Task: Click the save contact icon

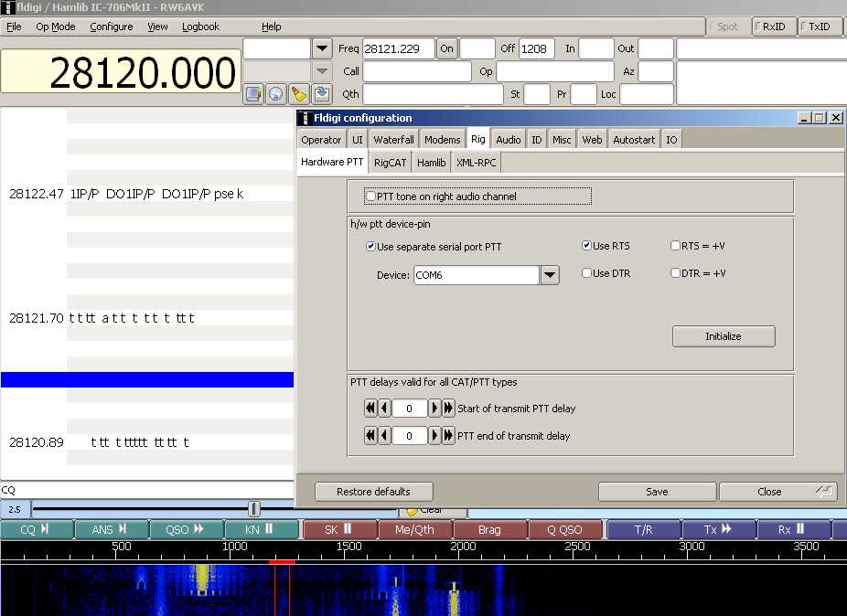Action: pyautogui.click(x=321, y=93)
